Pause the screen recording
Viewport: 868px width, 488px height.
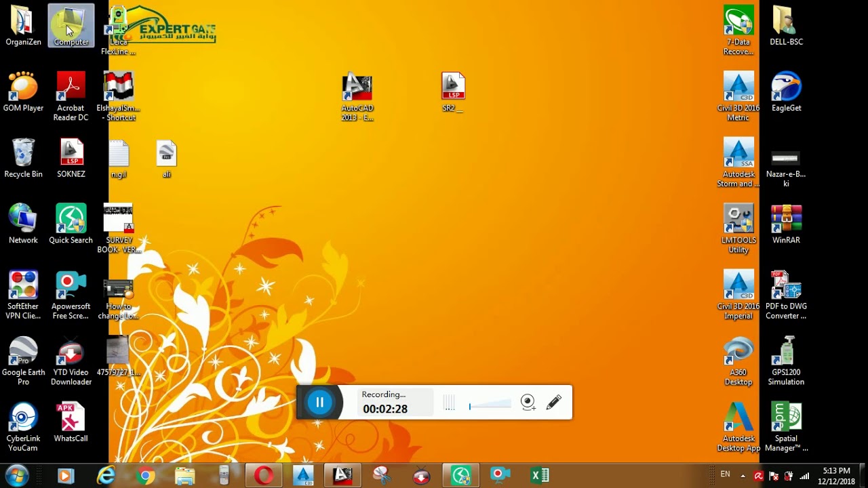[319, 403]
